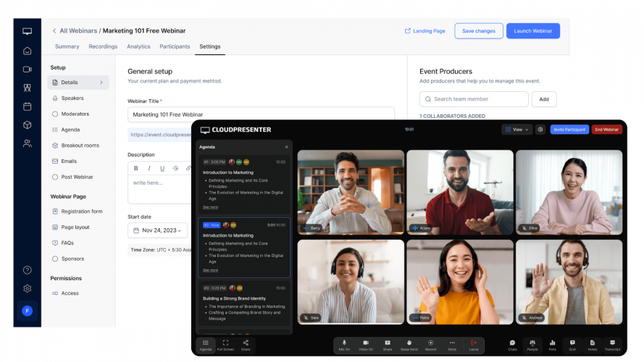Open the View layout dropdown
Image resolution: width=644 pixels, height=362 pixels.
[517, 130]
